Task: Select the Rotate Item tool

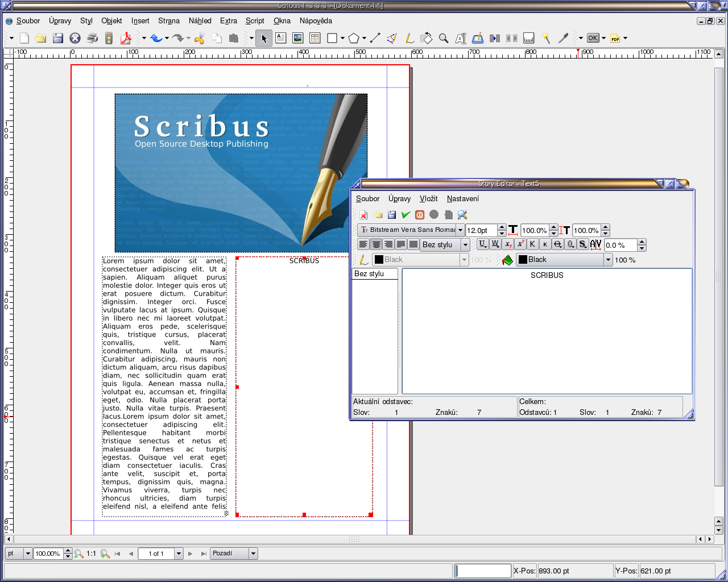Action: pos(426,38)
